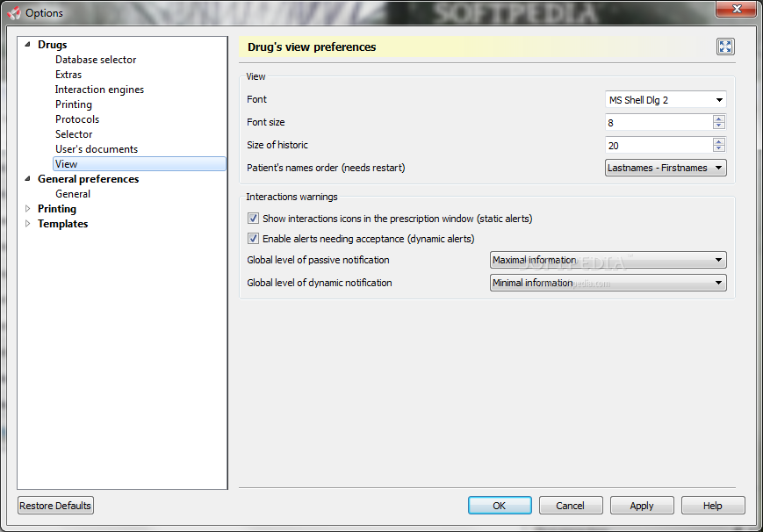The width and height of the screenshot is (763, 532).
Task: Open User's documents settings
Action: 97,149
